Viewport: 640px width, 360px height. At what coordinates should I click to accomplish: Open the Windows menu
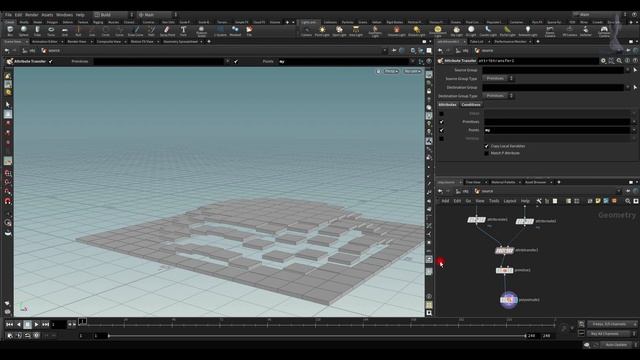[64, 15]
